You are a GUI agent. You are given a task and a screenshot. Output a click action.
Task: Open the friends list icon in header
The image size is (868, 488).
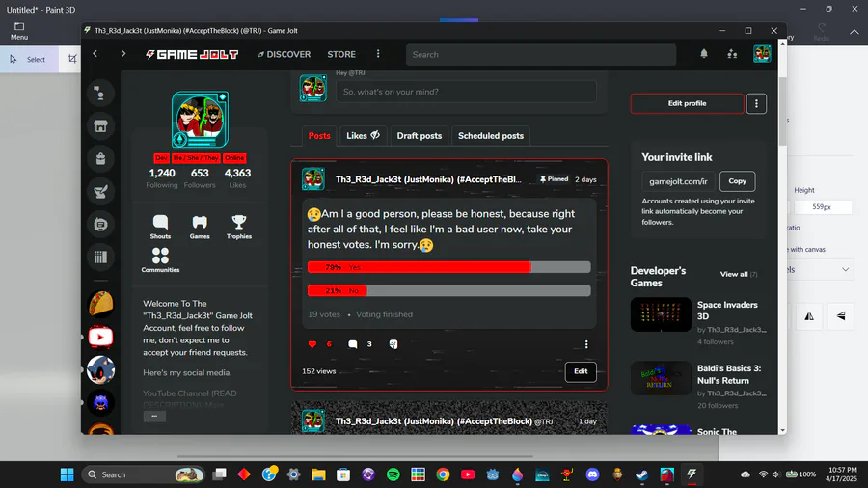[x=732, y=54]
